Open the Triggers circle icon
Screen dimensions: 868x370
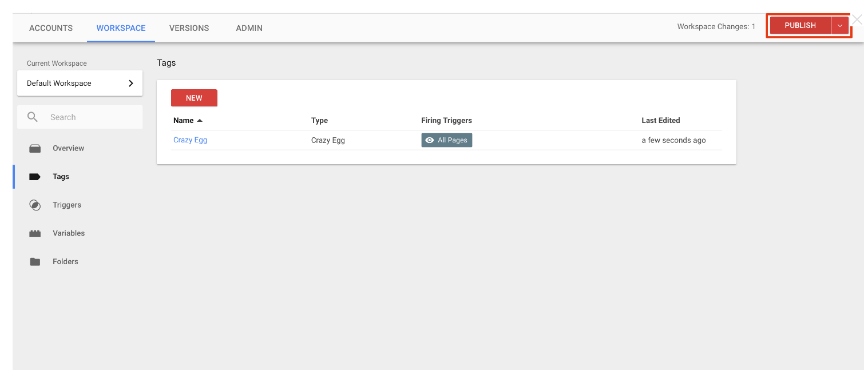pyautogui.click(x=35, y=205)
